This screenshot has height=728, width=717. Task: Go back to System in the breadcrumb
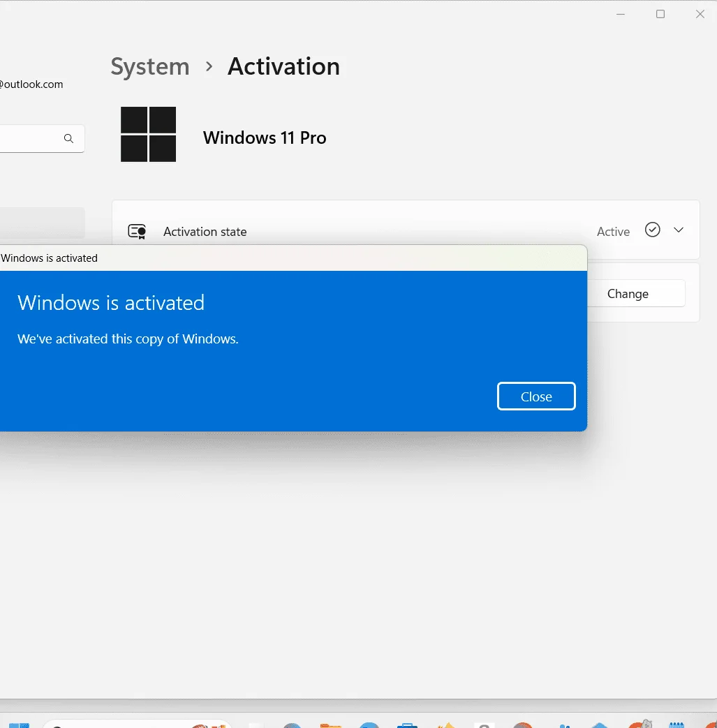tap(150, 66)
